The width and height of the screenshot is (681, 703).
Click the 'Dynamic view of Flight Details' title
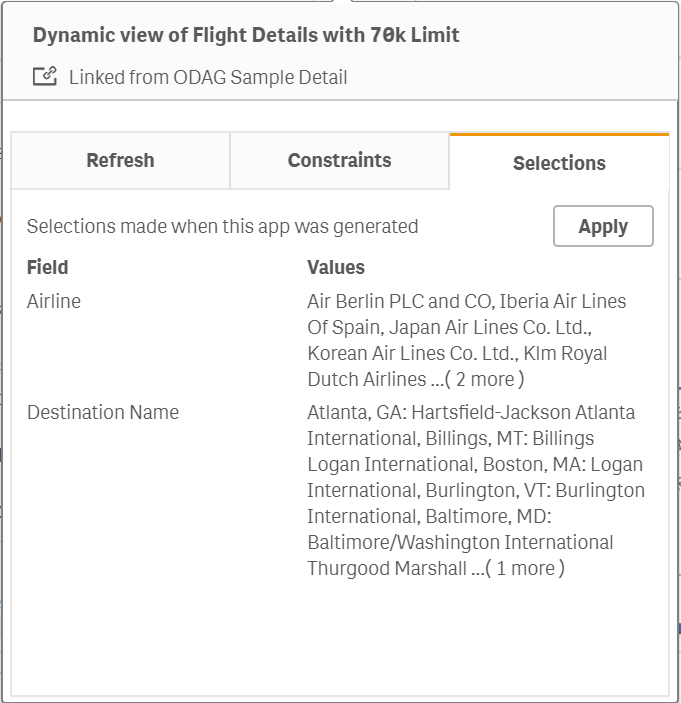(246, 35)
